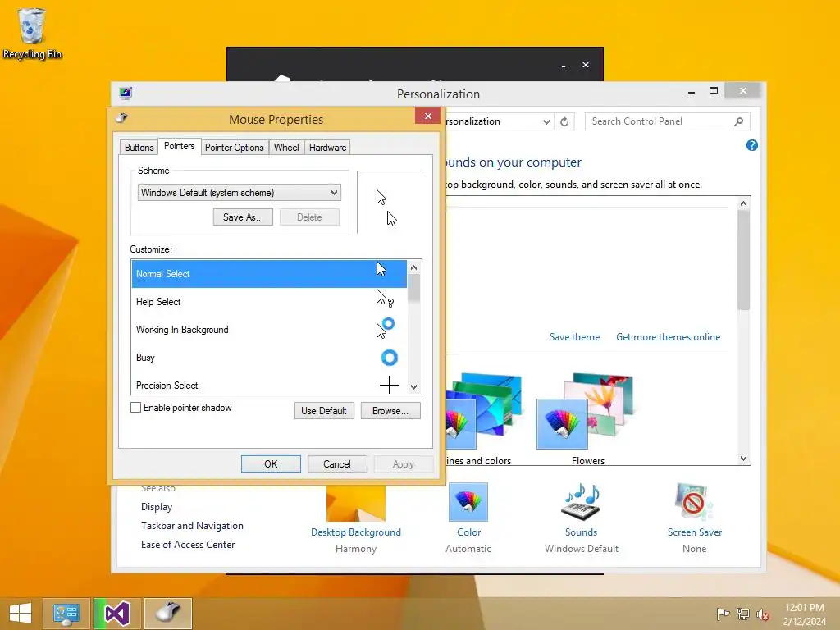This screenshot has height=630, width=840.
Task: Open the Screen Saver icon
Action: coord(694,502)
